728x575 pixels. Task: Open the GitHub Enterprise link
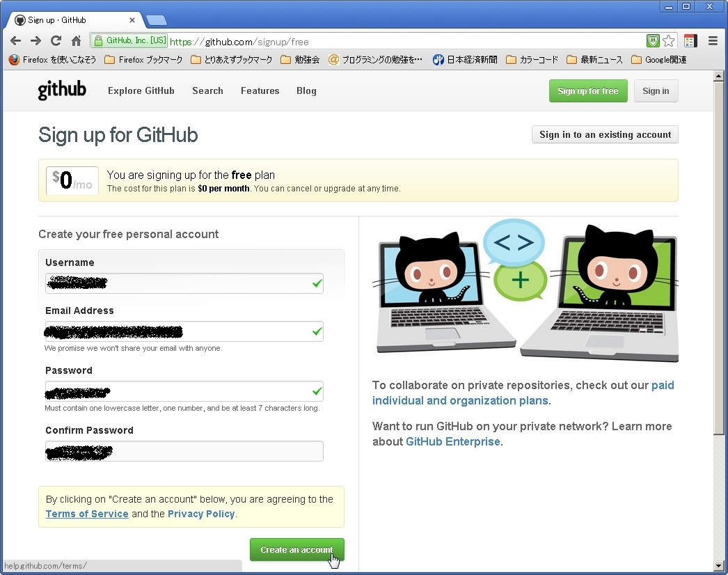(x=452, y=441)
